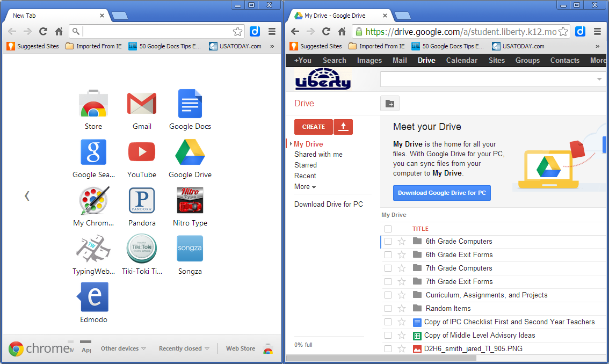This screenshot has height=364, width=609.
Task: Check the box for 6th Grade Computers
Action: pyautogui.click(x=388, y=241)
